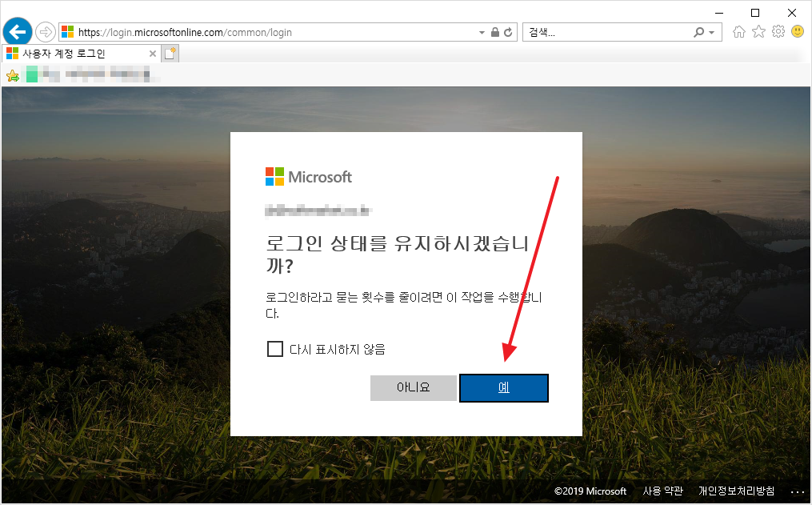Click the magnifier search icon
This screenshot has width=812, height=505.
pyautogui.click(x=699, y=33)
